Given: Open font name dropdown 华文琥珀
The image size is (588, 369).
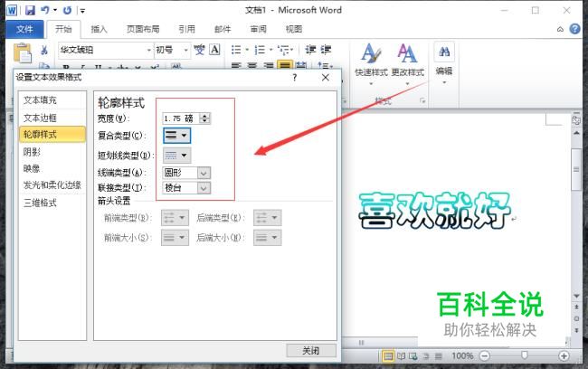Looking at the screenshot, I should 149,50.
